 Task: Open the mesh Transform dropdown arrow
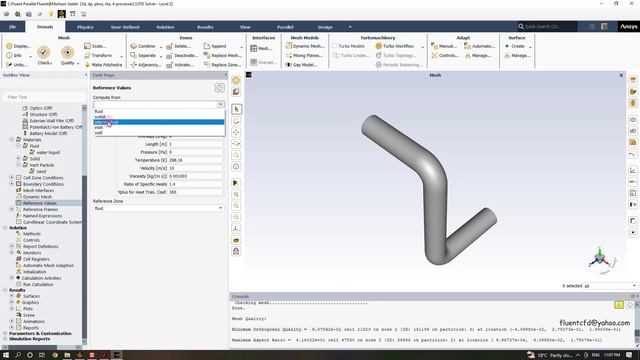point(121,56)
